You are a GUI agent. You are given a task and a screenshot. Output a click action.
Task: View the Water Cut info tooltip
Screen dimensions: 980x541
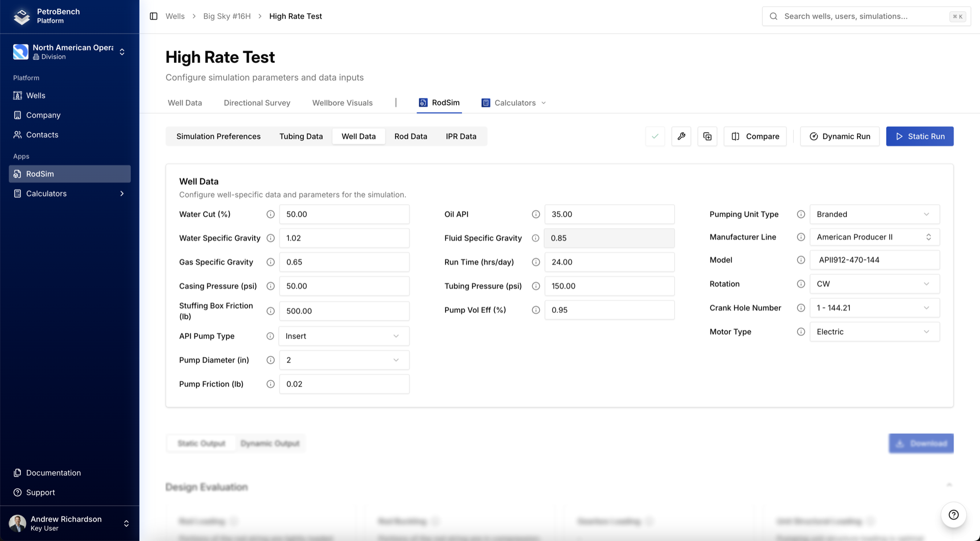pyautogui.click(x=270, y=214)
